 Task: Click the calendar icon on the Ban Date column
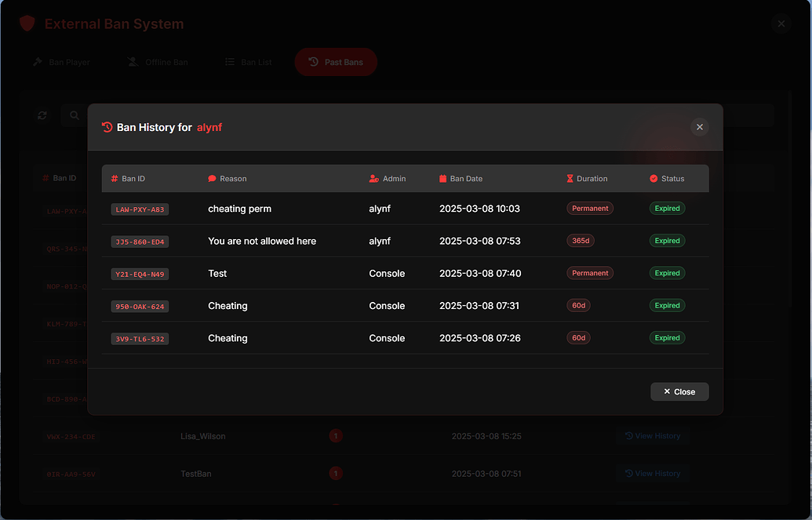[x=442, y=178]
